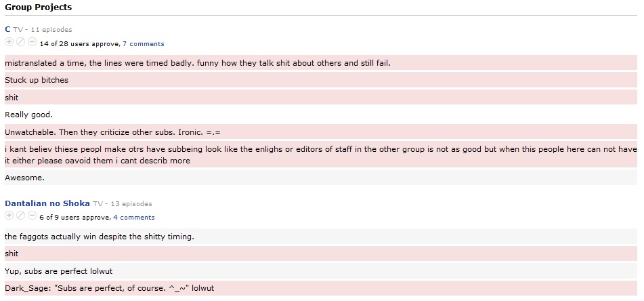The width and height of the screenshot is (644, 301).
Task: Click the "mistranslated a time" comment row
Action: 321,63
